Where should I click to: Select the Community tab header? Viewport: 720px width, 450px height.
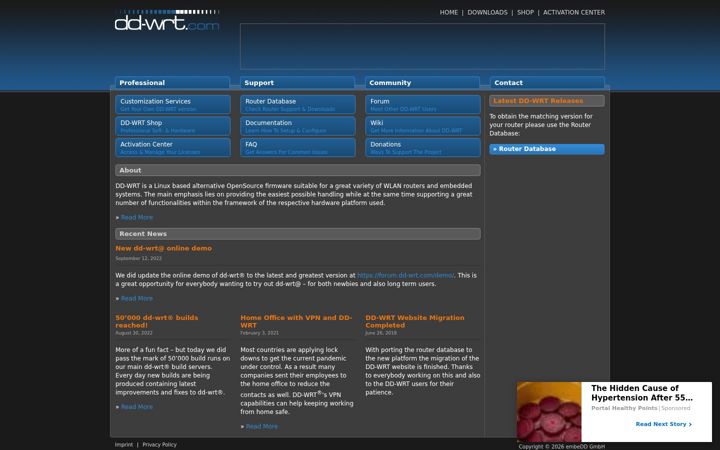[422, 83]
